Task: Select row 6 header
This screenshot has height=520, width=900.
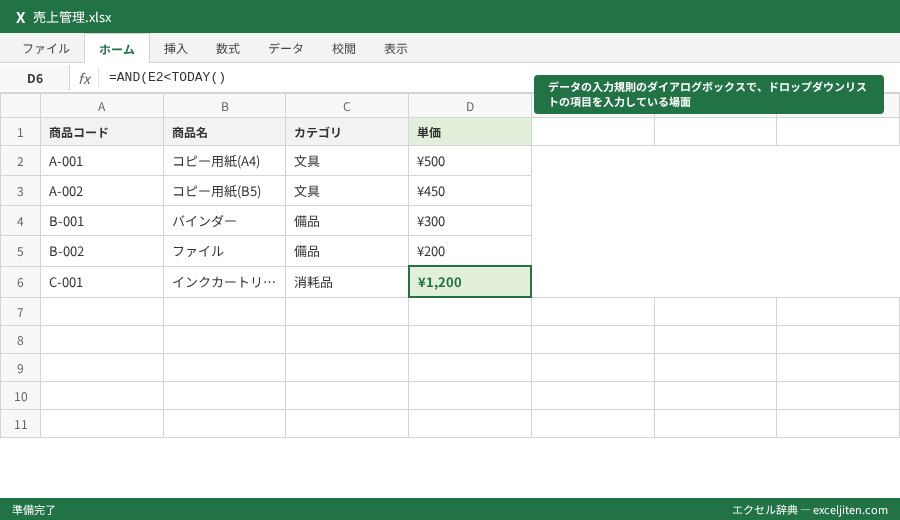Action: tap(20, 282)
